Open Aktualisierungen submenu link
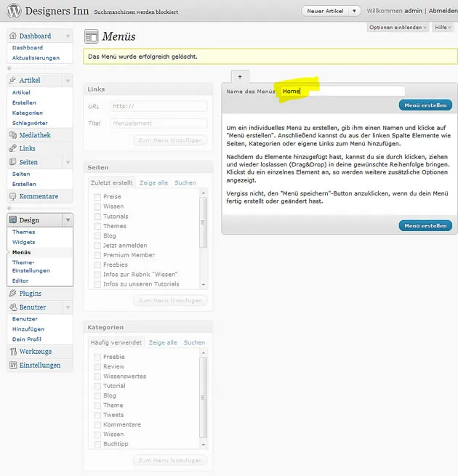The width and height of the screenshot is (458, 476). [36, 57]
